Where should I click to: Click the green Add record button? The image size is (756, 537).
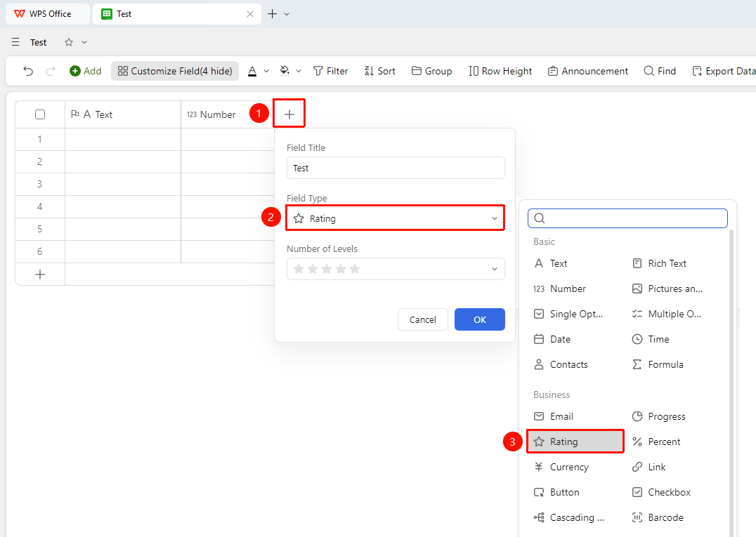coord(85,72)
